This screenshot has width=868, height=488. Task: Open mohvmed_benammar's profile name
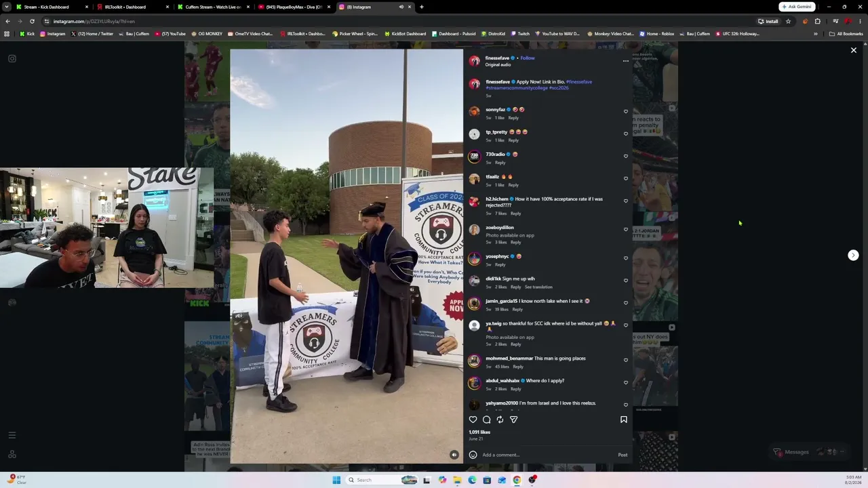tap(509, 359)
